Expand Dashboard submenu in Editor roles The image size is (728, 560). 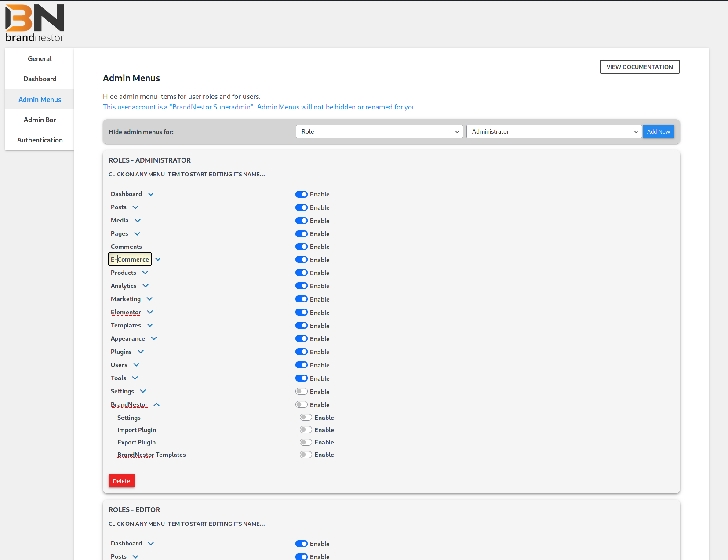[151, 543]
